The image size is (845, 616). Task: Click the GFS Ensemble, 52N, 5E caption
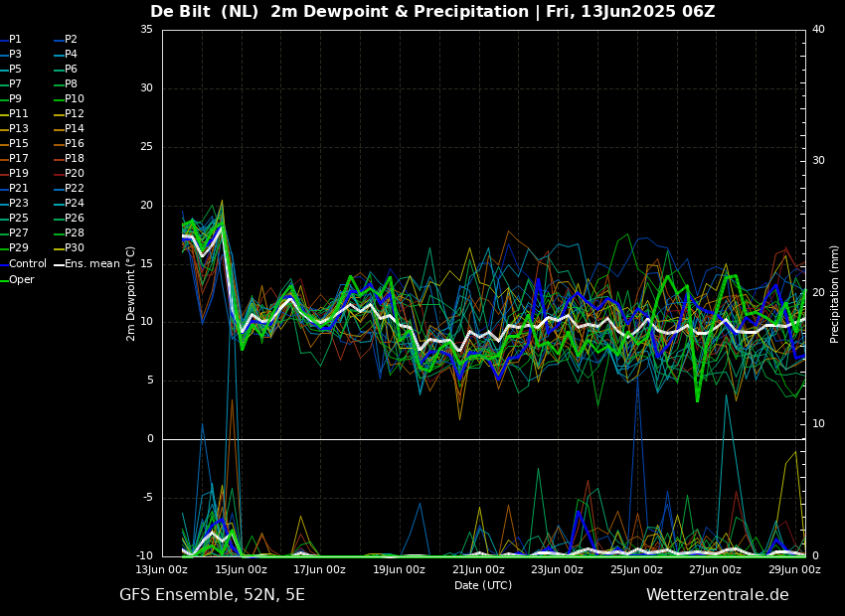click(x=212, y=595)
